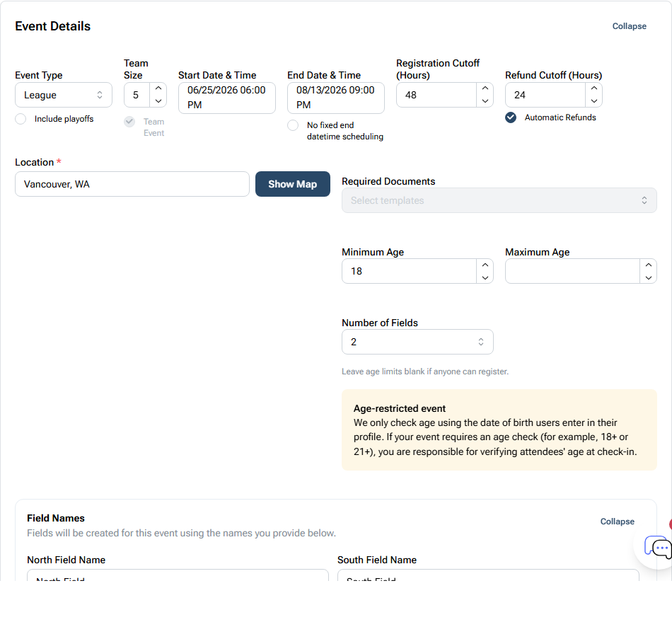Click the North Field Name input
This screenshot has width=672, height=622.
tap(178, 575)
